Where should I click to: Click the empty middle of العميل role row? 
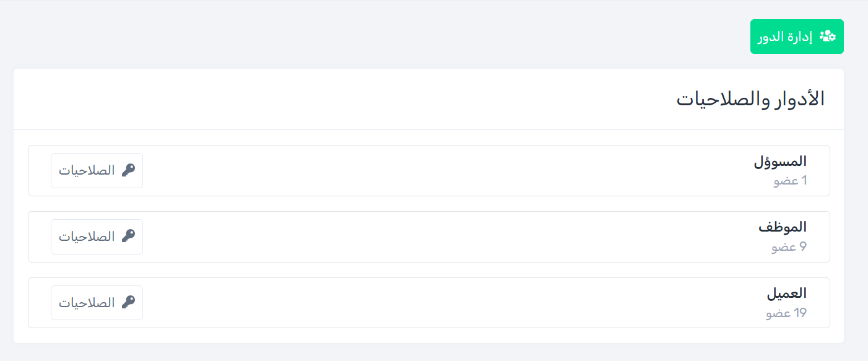[x=433, y=303]
